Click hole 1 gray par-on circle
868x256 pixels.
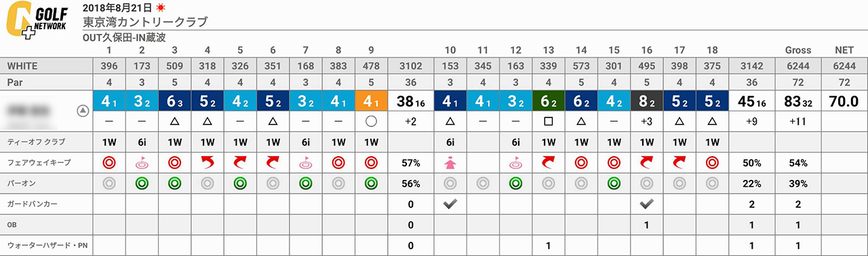tap(108, 183)
